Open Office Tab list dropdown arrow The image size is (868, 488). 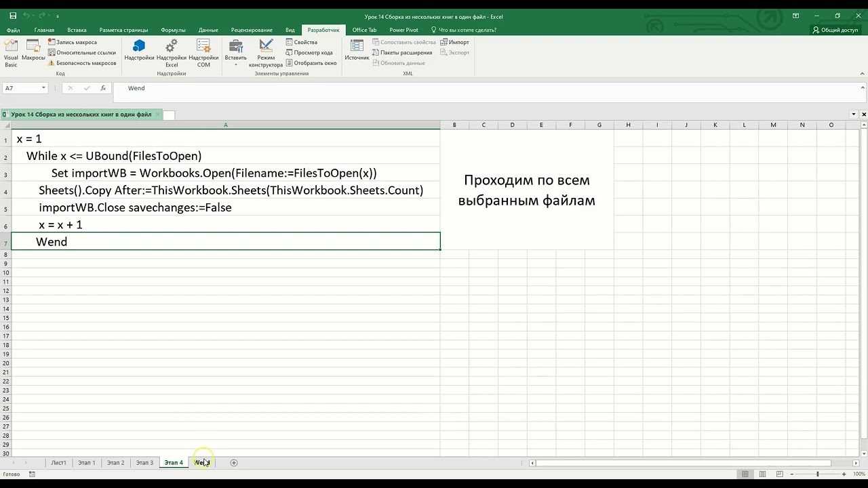[854, 115]
